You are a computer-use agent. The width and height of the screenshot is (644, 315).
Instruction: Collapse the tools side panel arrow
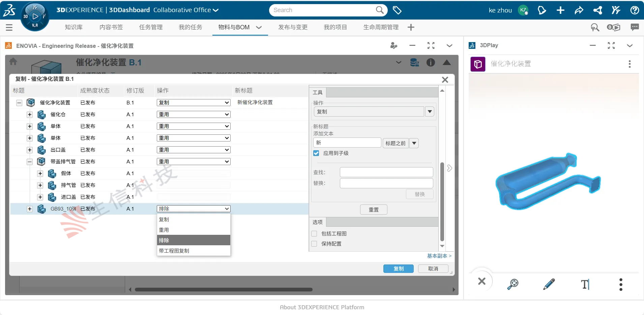pos(449,168)
